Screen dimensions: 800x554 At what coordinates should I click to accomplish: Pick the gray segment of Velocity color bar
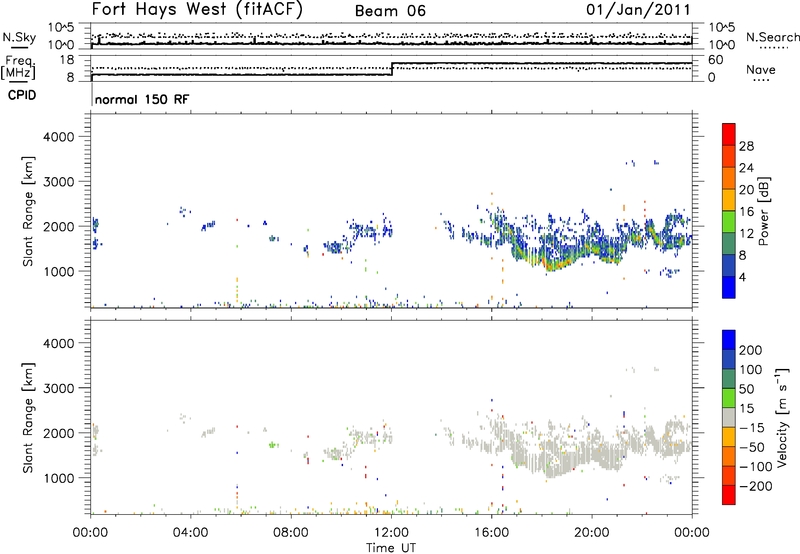[729, 417]
